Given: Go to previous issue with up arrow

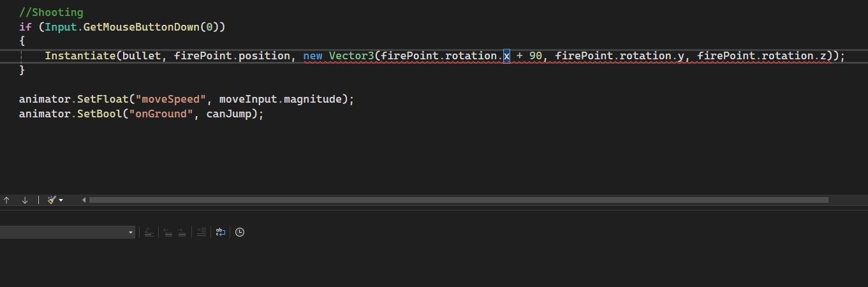Looking at the screenshot, I should 6,200.
